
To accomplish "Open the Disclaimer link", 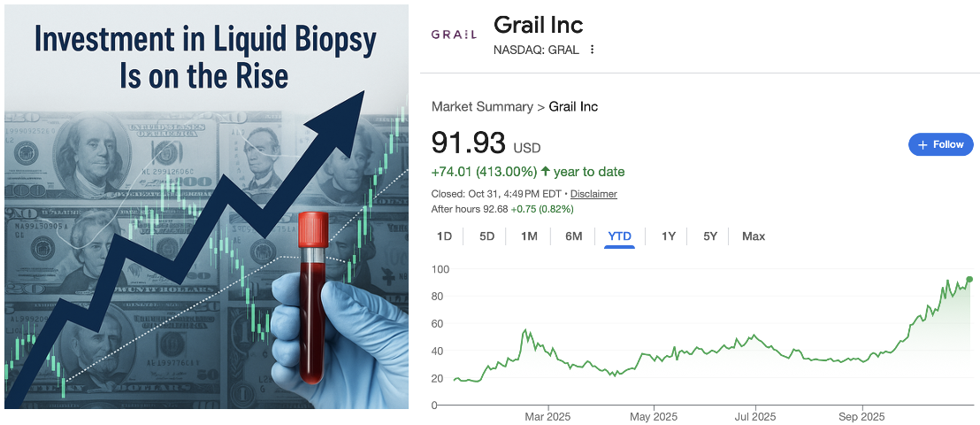I will pyautogui.click(x=593, y=194).
